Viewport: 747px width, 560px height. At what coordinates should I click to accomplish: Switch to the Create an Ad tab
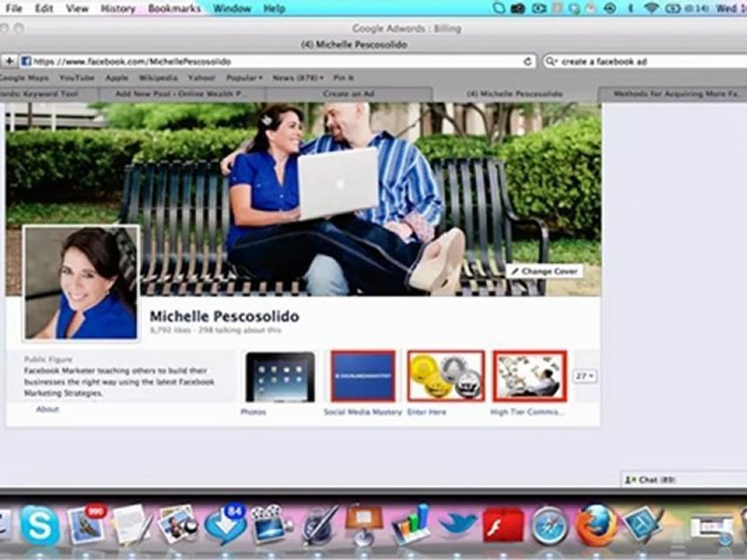pos(349,94)
